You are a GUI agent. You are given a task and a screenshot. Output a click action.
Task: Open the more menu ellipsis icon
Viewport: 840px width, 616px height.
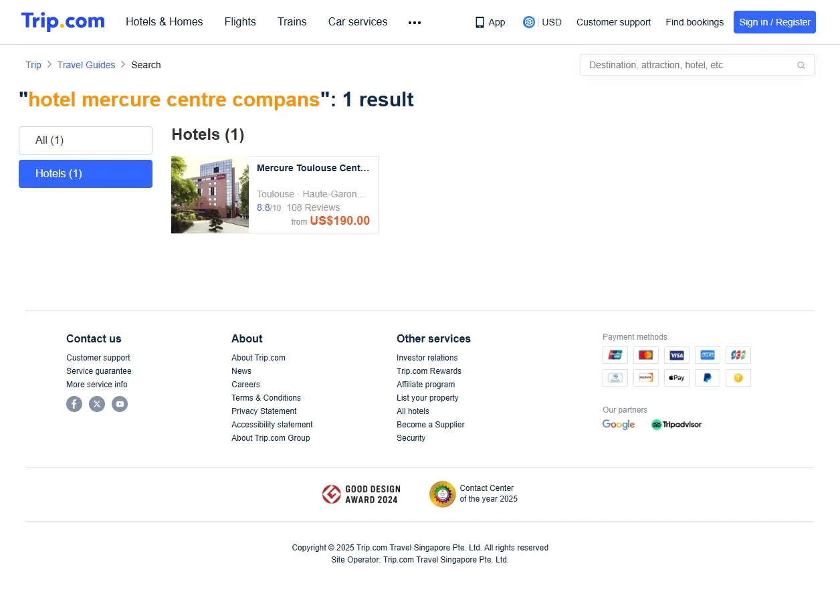415,22
